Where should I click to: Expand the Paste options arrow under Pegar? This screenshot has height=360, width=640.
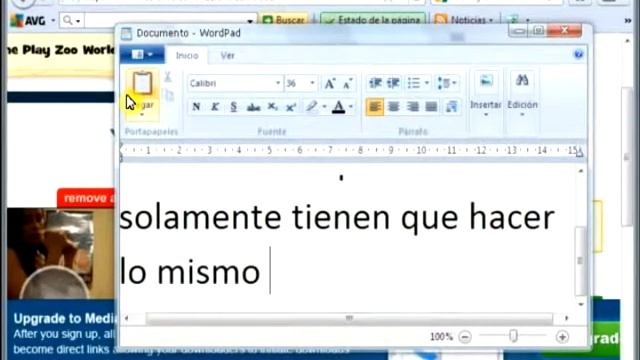pyautogui.click(x=142, y=114)
